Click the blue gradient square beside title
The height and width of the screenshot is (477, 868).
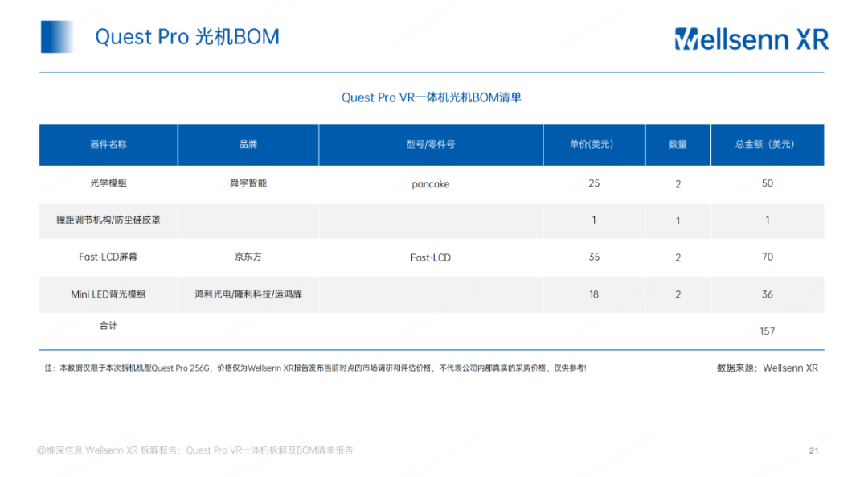point(57,37)
